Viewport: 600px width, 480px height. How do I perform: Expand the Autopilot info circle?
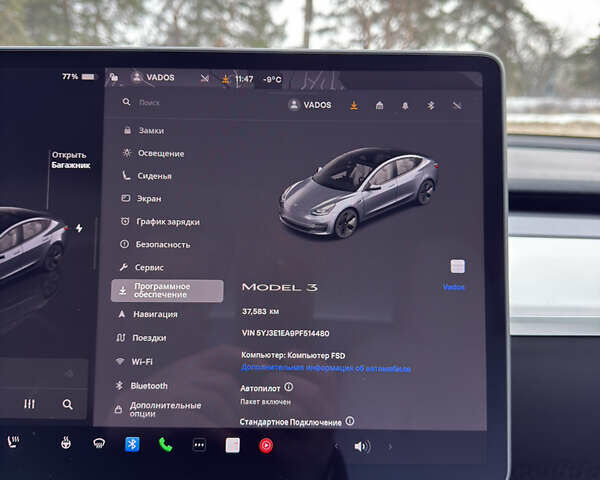289,386
